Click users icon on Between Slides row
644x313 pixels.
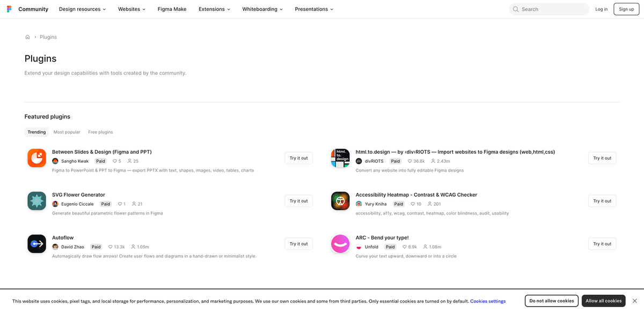130,161
